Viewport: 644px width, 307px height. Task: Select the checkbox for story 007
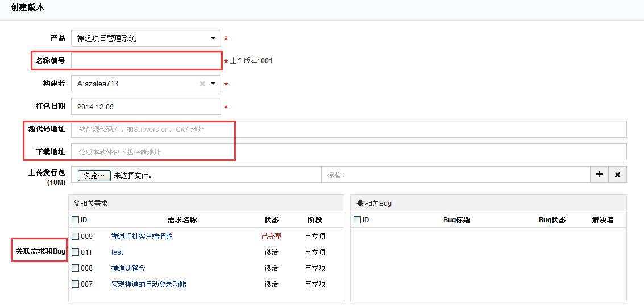(x=76, y=284)
